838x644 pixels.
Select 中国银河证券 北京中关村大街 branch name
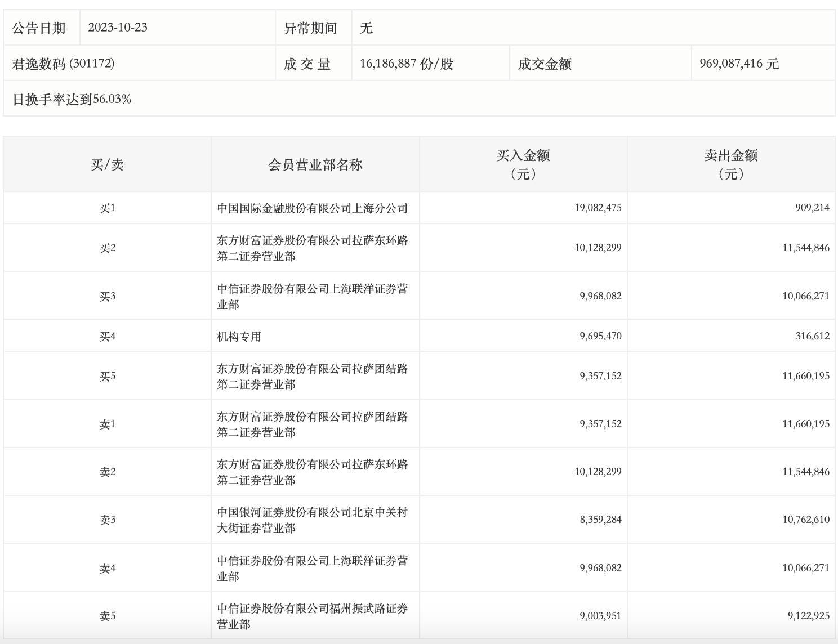click(x=313, y=520)
